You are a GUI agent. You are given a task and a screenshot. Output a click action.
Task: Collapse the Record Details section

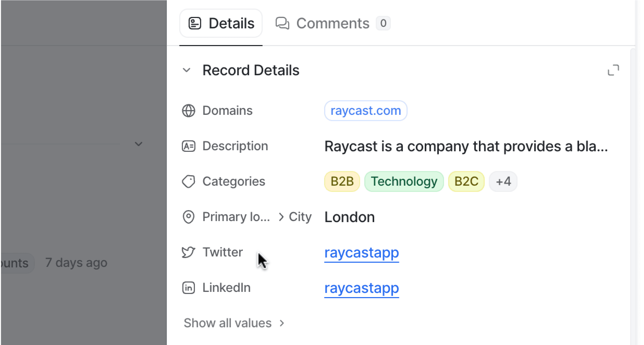[187, 70]
